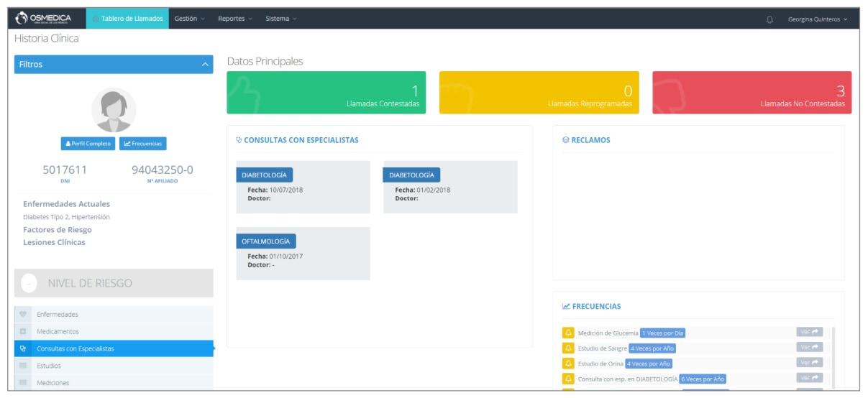Image resolution: width=868 pixels, height=398 pixels.
Task: Click the patient avatar picture
Action: (x=114, y=110)
